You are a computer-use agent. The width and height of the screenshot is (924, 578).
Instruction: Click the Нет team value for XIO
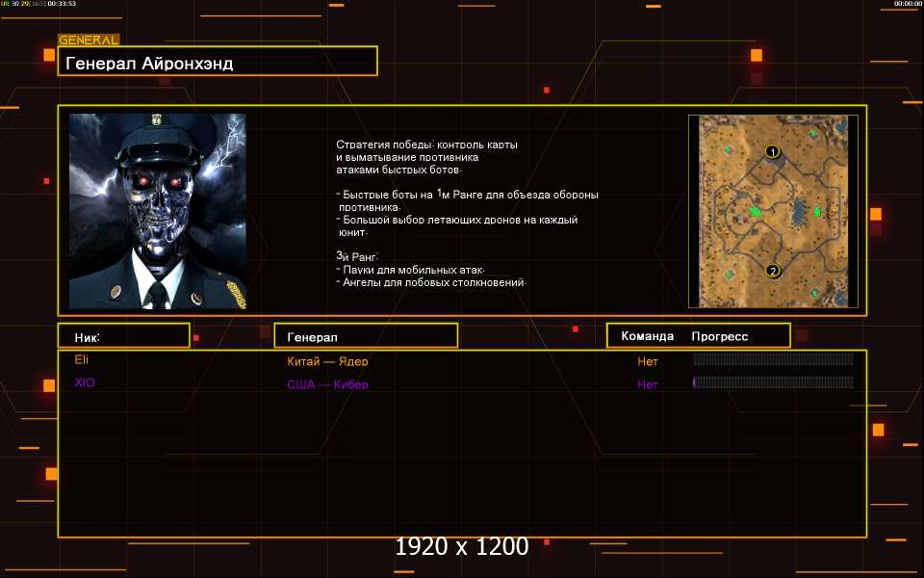pyautogui.click(x=647, y=384)
